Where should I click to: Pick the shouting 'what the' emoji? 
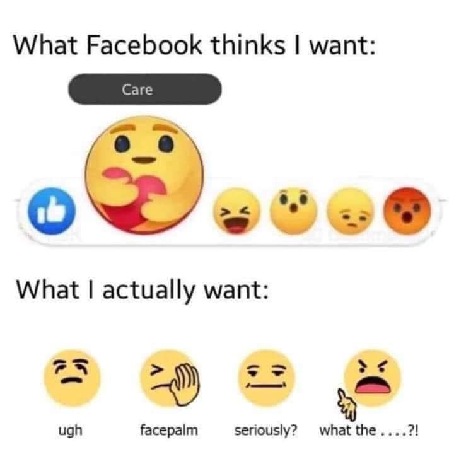point(372,378)
